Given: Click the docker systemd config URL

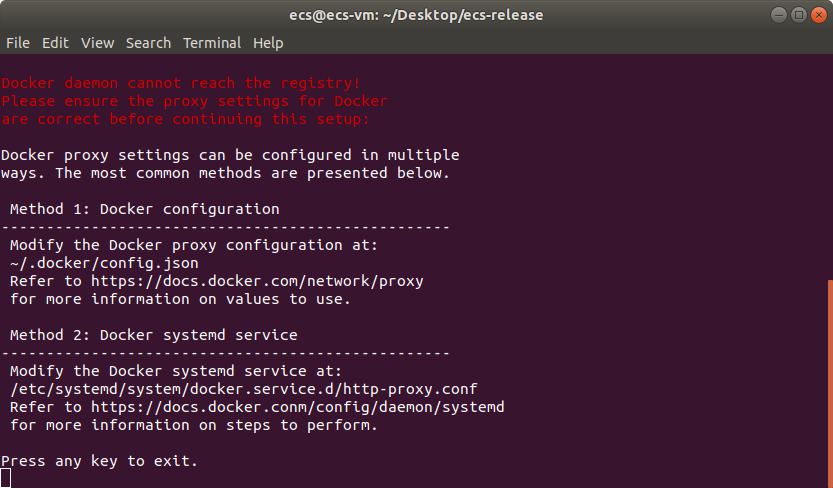Looking at the screenshot, I should [298, 407].
